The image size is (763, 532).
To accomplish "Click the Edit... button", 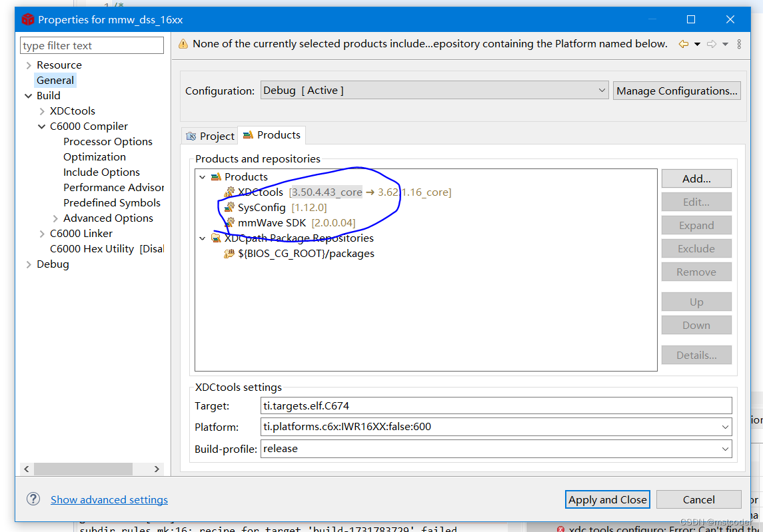I will click(x=696, y=202).
